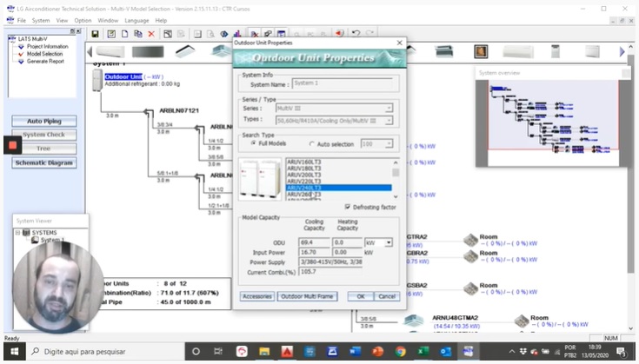Click the Save disk icon in toolbar
The height and width of the screenshot is (364, 639).
[x=95, y=34]
